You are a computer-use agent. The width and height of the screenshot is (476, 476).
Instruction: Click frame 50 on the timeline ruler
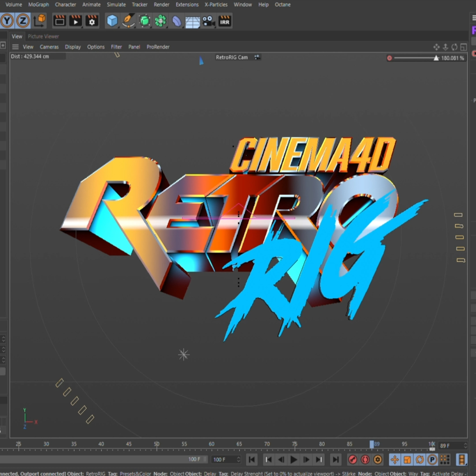tap(156, 444)
